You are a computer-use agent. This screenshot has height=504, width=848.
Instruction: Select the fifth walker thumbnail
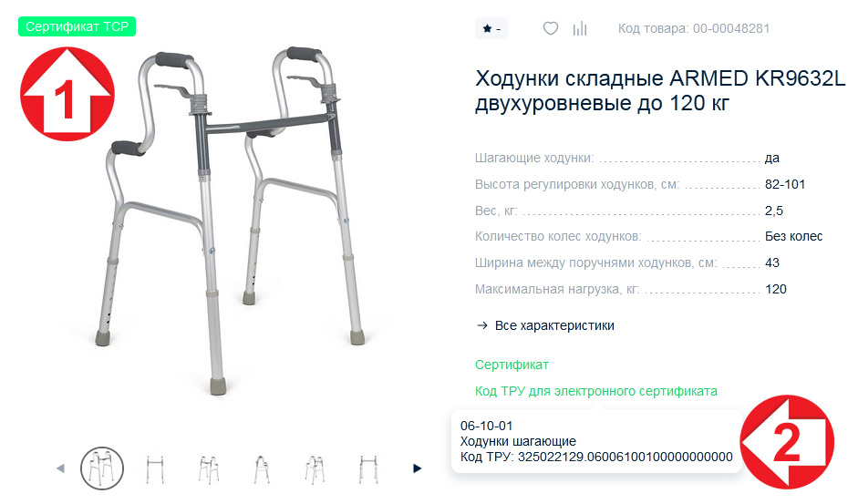[x=315, y=468]
